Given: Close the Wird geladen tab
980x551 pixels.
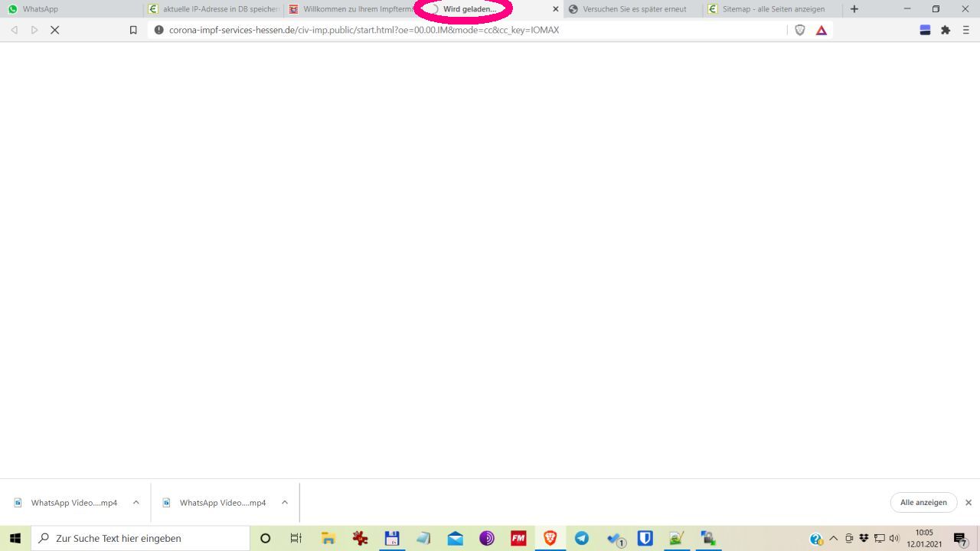Looking at the screenshot, I should (x=556, y=9).
